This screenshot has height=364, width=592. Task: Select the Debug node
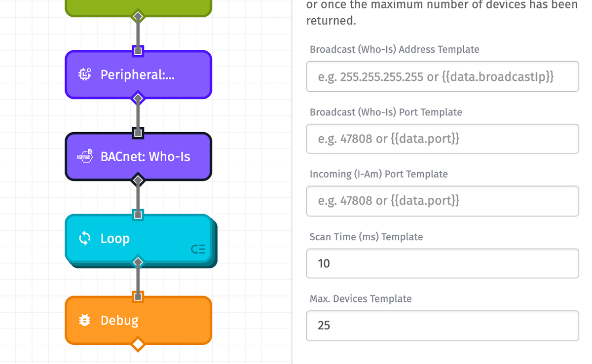[x=138, y=320]
